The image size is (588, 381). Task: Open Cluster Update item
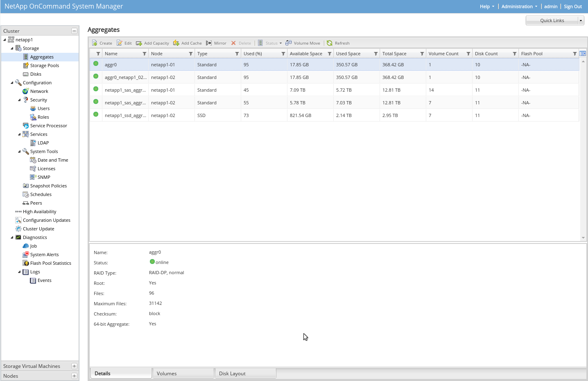click(38, 229)
